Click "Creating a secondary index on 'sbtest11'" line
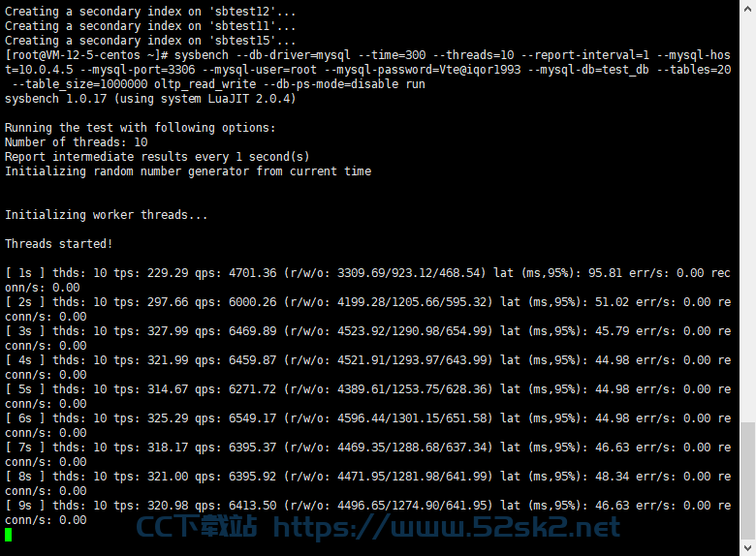The image size is (756, 556). pyautogui.click(x=150, y=26)
